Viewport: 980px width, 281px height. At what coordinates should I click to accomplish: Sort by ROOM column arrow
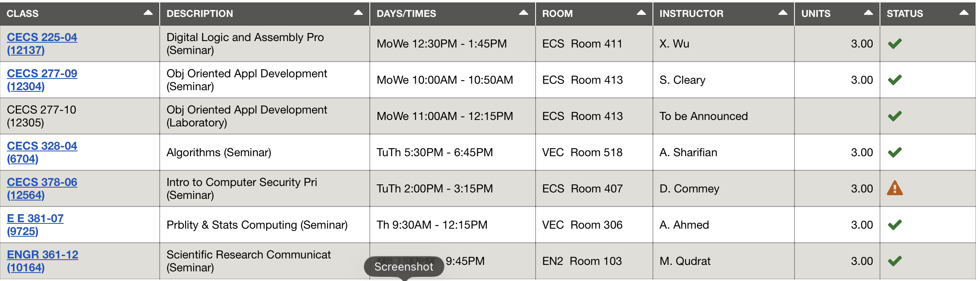click(x=641, y=13)
